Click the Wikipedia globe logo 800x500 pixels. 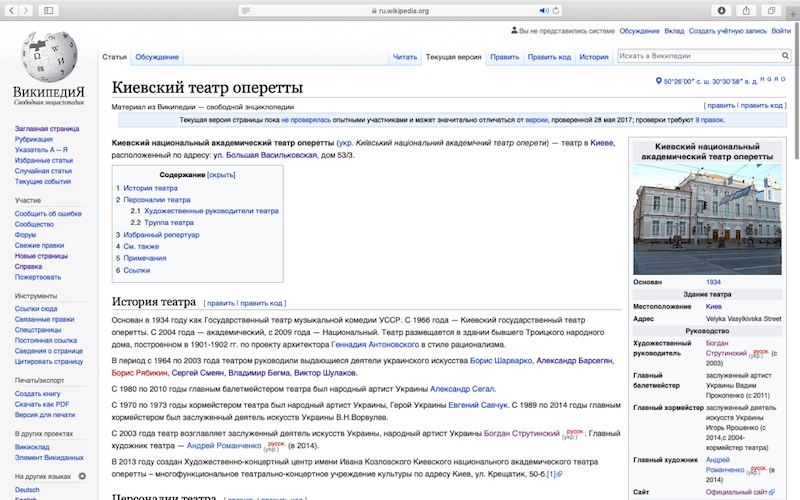tap(49, 57)
